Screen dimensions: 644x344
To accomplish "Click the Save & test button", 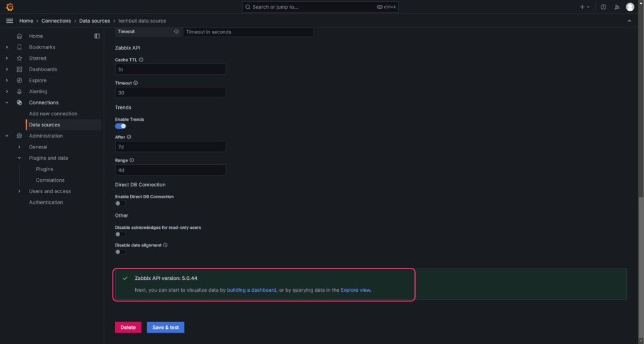I will click(165, 327).
